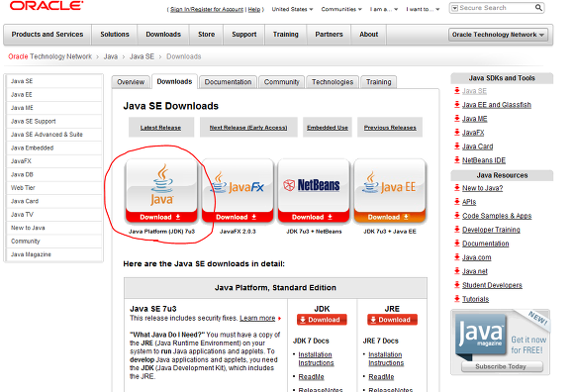Click the Oracle logo

pos(47,5)
